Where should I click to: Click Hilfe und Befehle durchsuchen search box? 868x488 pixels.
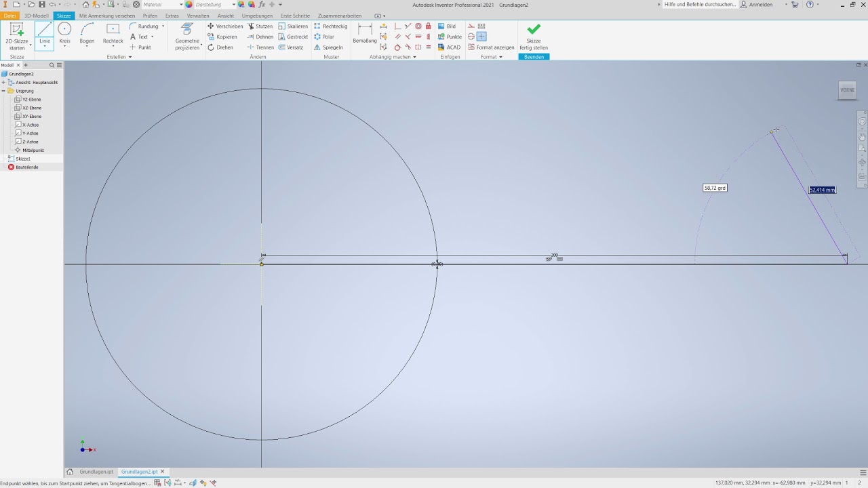tap(699, 5)
